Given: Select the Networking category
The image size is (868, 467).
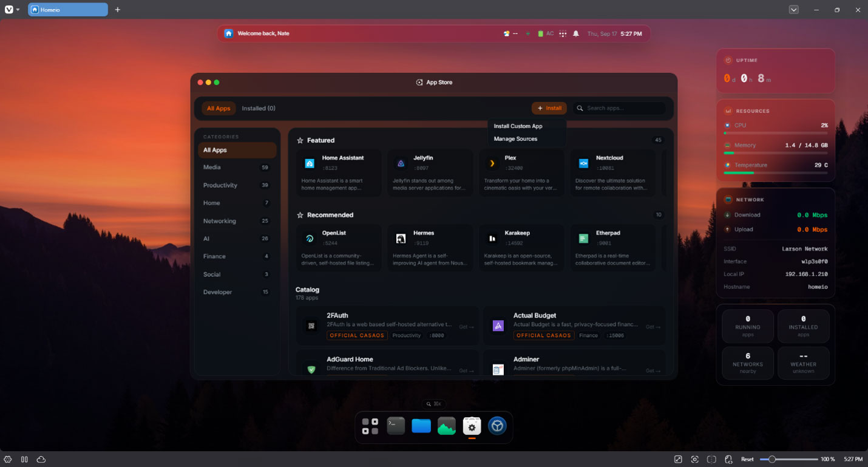Looking at the screenshot, I should [x=237, y=221].
